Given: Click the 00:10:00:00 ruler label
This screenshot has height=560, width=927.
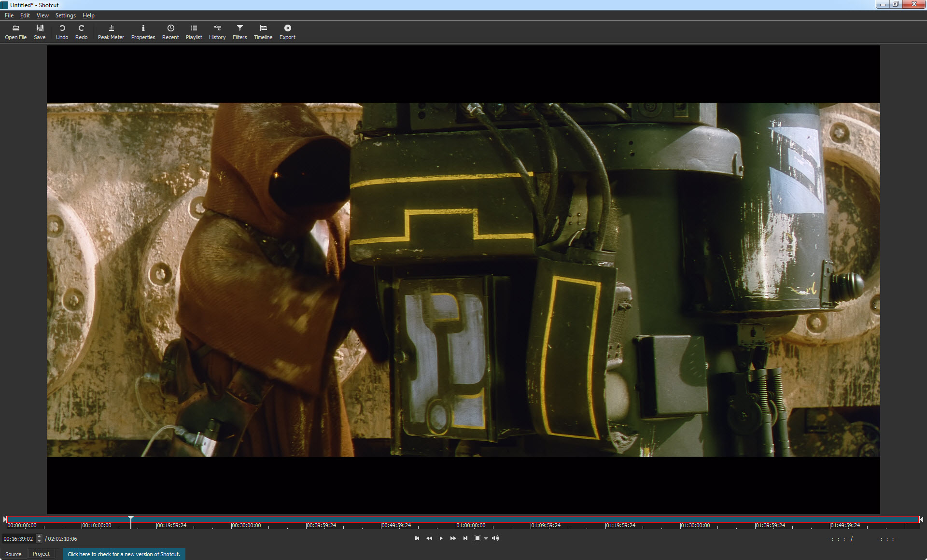Looking at the screenshot, I should tap(97, 525).
